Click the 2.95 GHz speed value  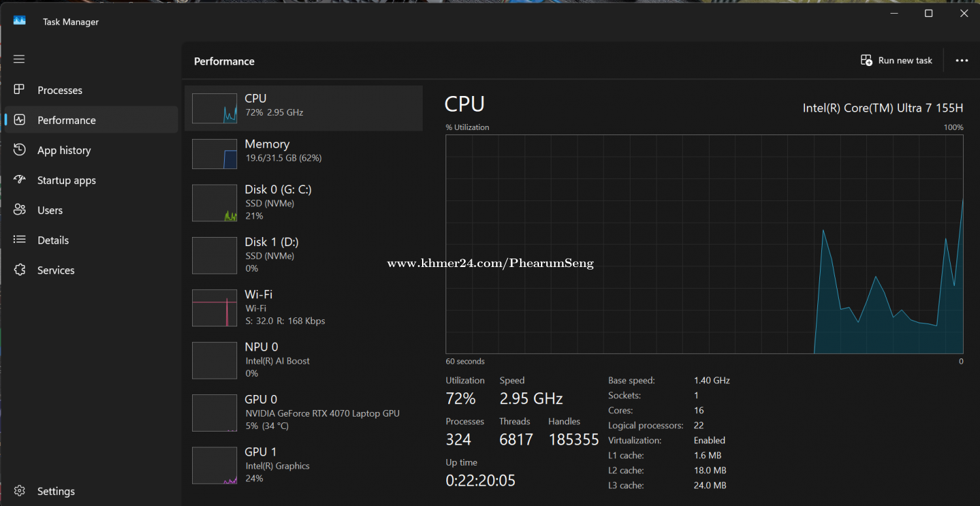coord(531,398)
